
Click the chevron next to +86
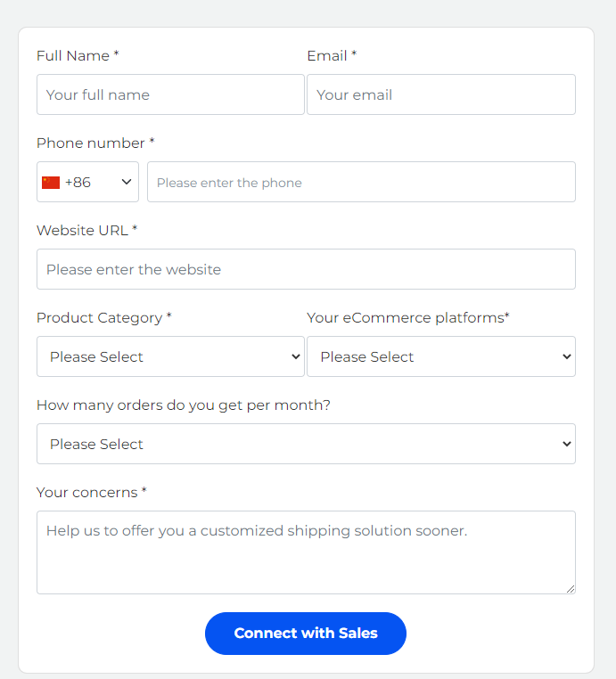pos(126,182)
